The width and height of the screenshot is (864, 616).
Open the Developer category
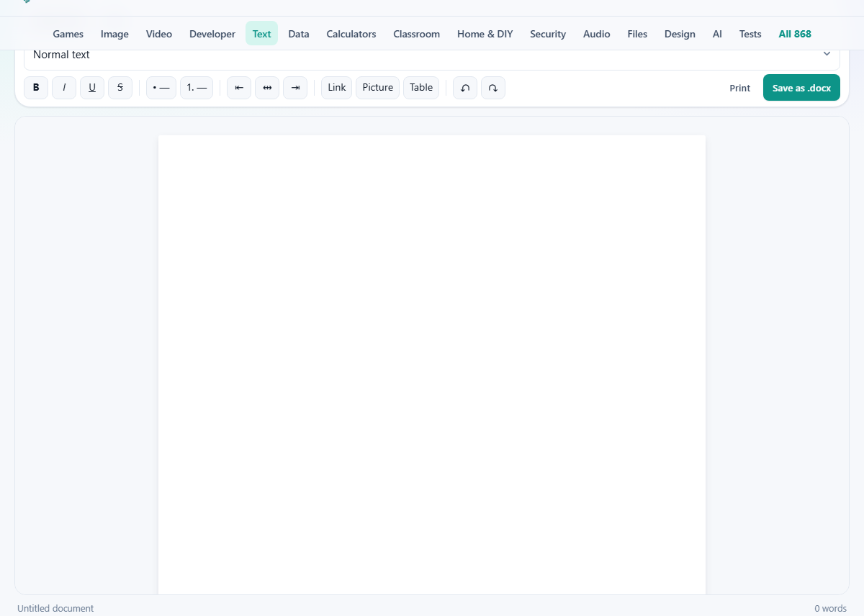point(212,34)
